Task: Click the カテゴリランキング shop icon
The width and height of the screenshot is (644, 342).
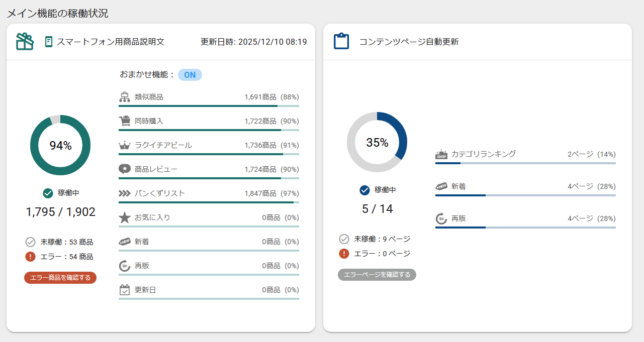Action: point(441,154)
